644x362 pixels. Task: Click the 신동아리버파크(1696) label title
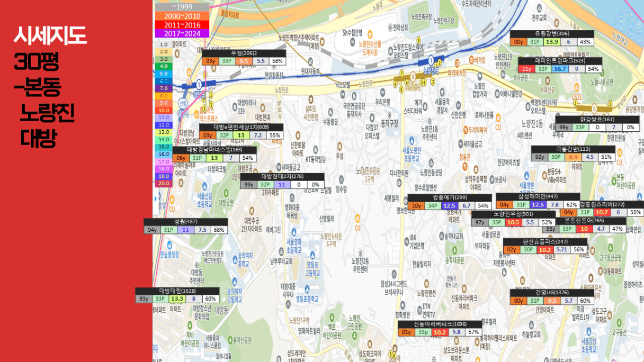coord(440,324)
